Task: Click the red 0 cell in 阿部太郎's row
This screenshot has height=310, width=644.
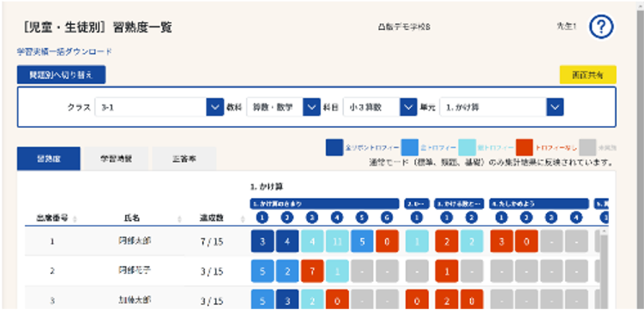Action: 387,241
